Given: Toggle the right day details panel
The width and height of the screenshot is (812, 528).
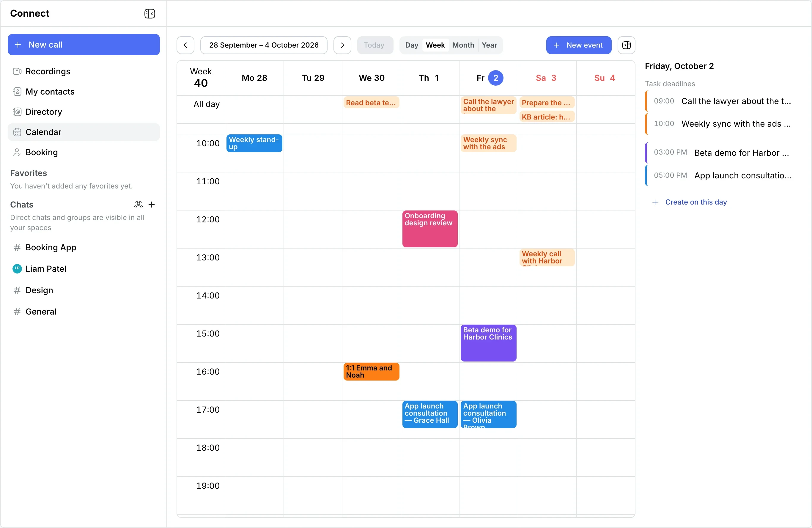Looking at the screenshot, I should pyautogui.click(x=627, y=45).
